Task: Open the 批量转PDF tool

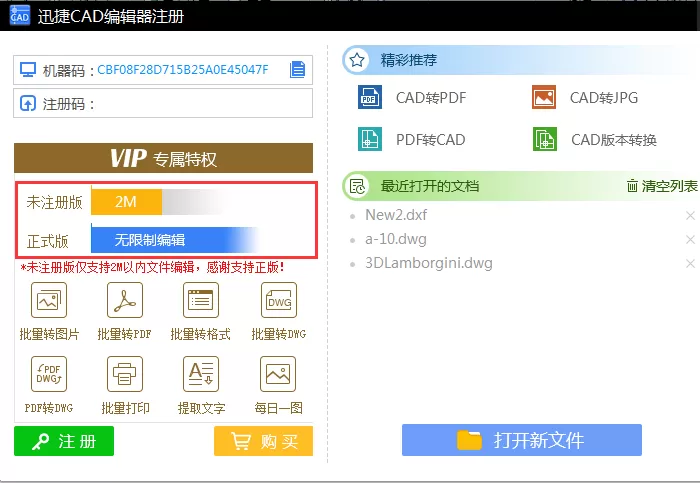Action: (x=125, y=300)
